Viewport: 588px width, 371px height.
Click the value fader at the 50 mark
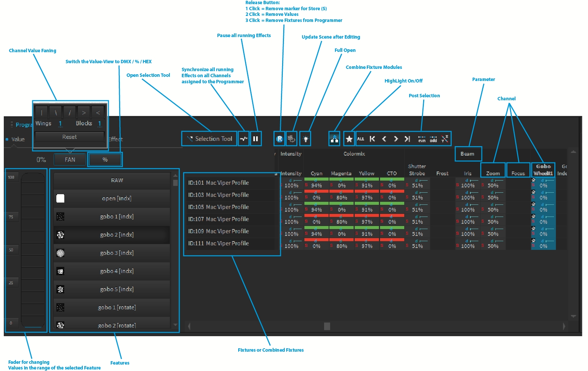click(x=33, y=250)
